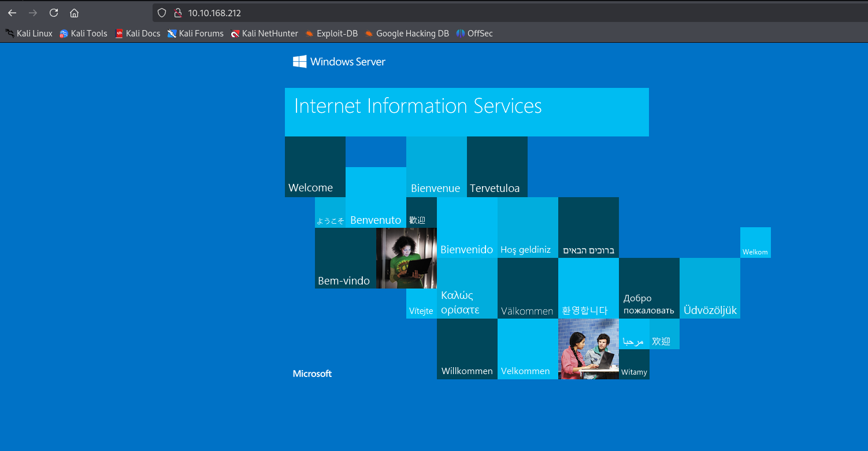This screenshot has width=868, height=451.
Task: Click the Microsoft logo at bottom
Action: [x=312, y=374]
